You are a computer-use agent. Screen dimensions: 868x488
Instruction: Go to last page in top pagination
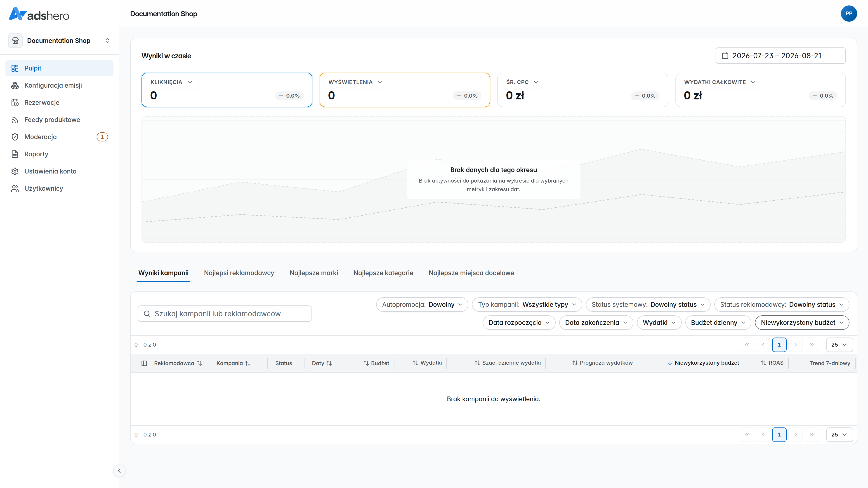[812, 345]
